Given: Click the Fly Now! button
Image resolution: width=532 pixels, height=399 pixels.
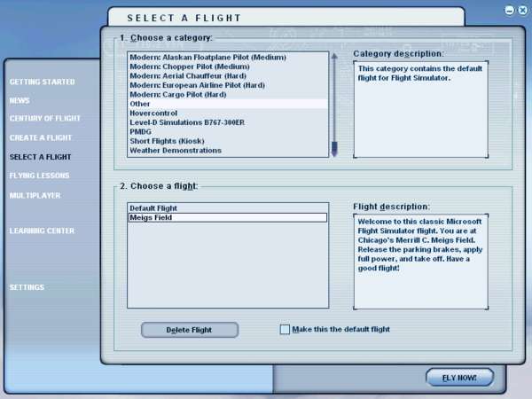Looking at the screenshot, I should tap(459, 378).
